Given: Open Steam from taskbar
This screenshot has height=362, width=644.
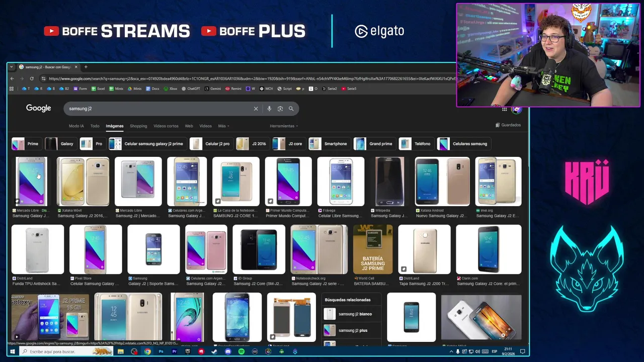Looking at the screenshot, I should 214,351.
